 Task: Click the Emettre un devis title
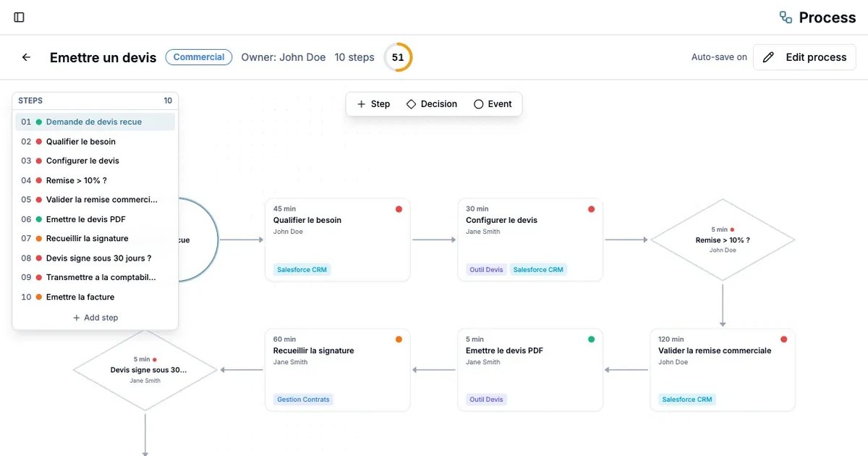tap(103, 58)
